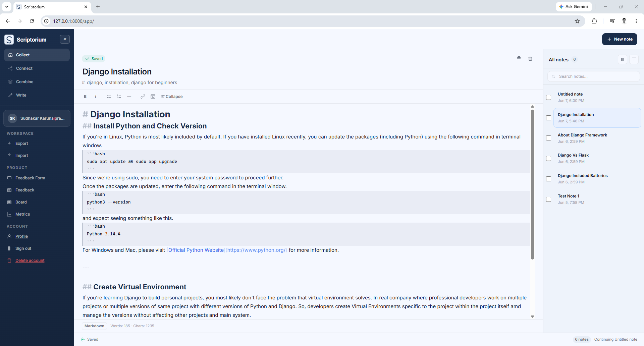Go back using the browser back arrow
Viewport: 644px width, 346px height.
[x=8, y=21]
